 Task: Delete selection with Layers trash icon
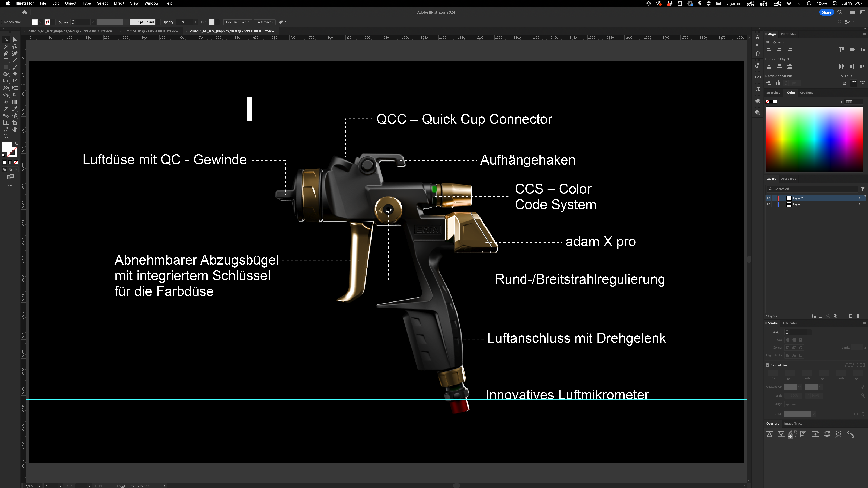tap(858, 316)
